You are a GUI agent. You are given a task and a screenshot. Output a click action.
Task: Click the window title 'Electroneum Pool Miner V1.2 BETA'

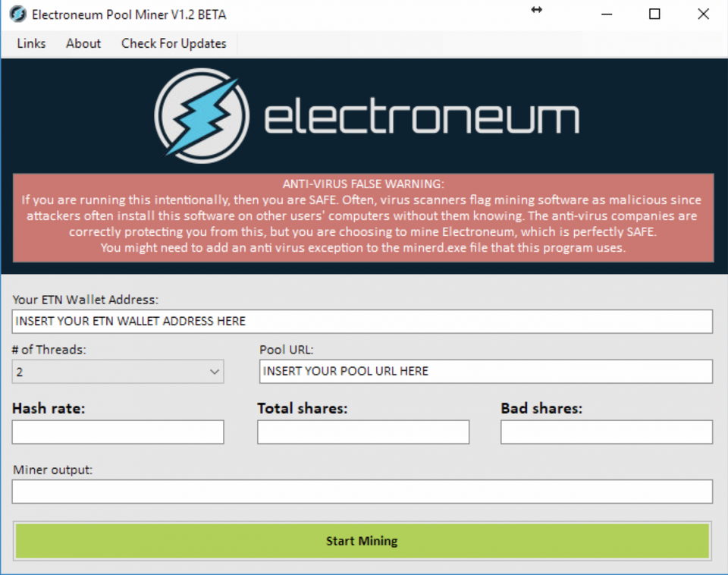point(129,15)
